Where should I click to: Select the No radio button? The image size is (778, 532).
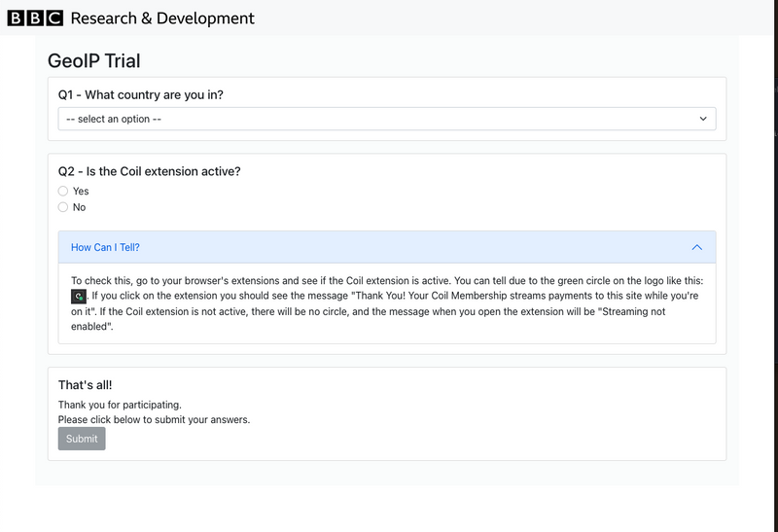tap(63, 207)
